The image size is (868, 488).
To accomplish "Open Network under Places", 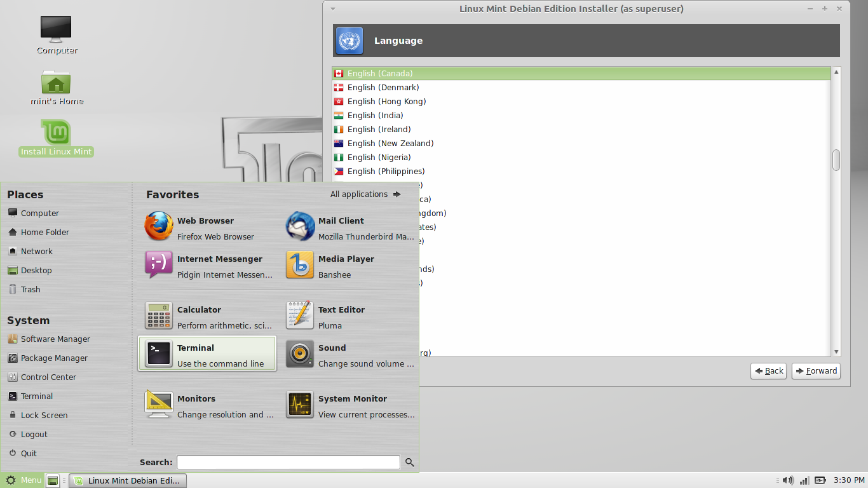I will pyautogui.click(x=31, y=252).
